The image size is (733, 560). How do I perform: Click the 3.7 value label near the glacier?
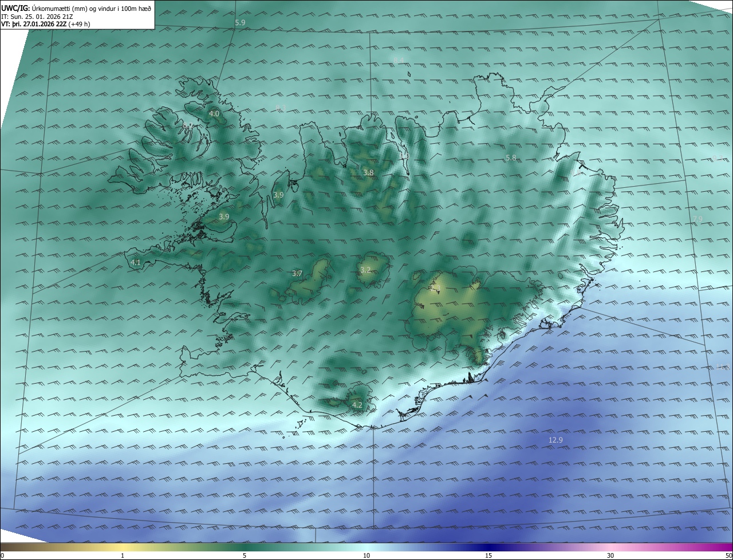(x=297, y=274)
